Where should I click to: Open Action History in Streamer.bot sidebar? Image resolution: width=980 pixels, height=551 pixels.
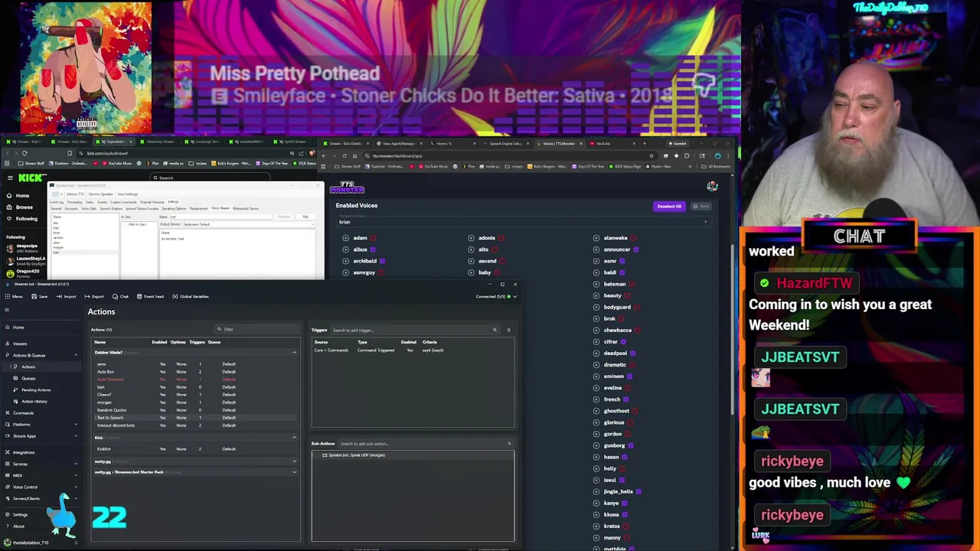click(x=34, y=402)
